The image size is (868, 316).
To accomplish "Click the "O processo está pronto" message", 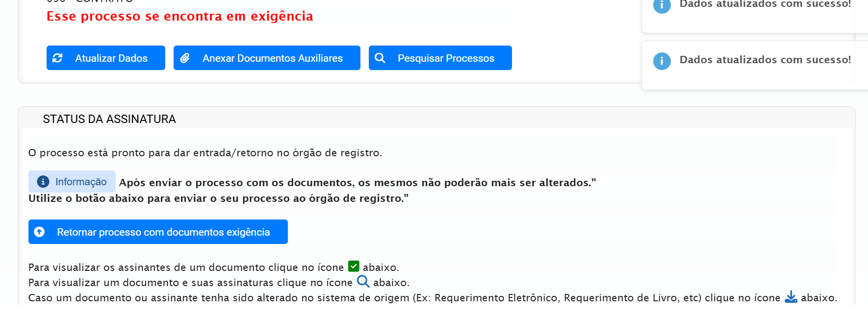I will pos(205,153).
